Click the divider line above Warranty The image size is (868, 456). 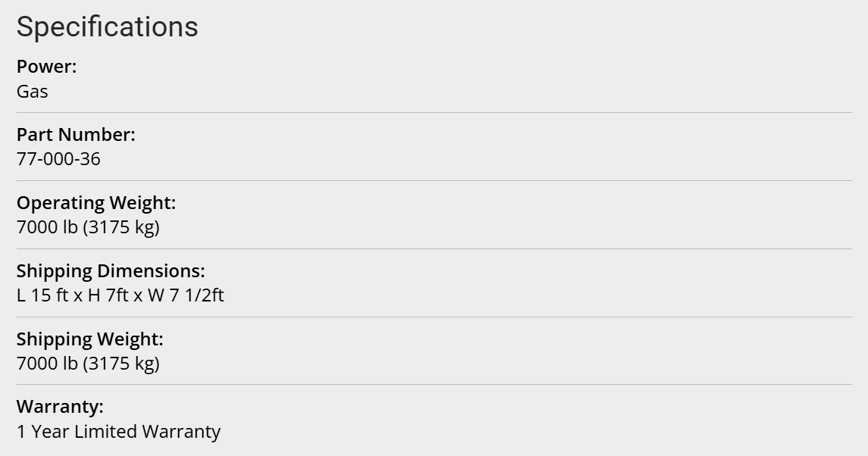(434, 384)
